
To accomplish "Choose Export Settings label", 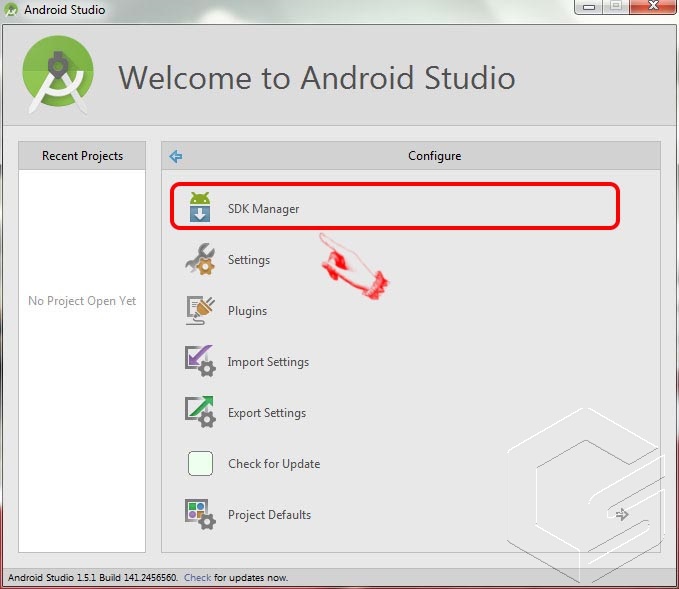I will point(267,413).
